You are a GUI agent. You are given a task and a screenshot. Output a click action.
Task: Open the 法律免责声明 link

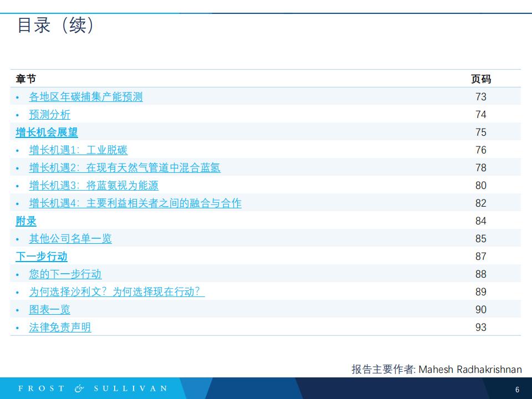pyautogui.click(x=60, y=327)
